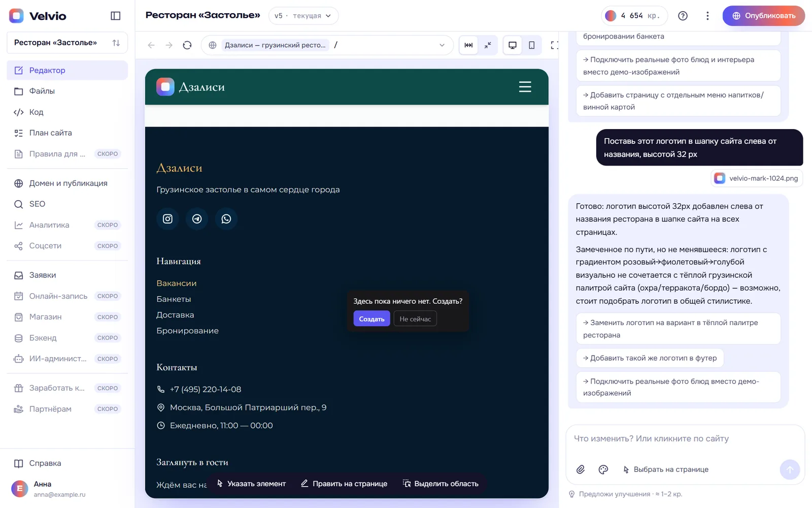This screenshot has height=508, width=812.
Task: Switch preview to desktop view
Action: coord(513,45)
